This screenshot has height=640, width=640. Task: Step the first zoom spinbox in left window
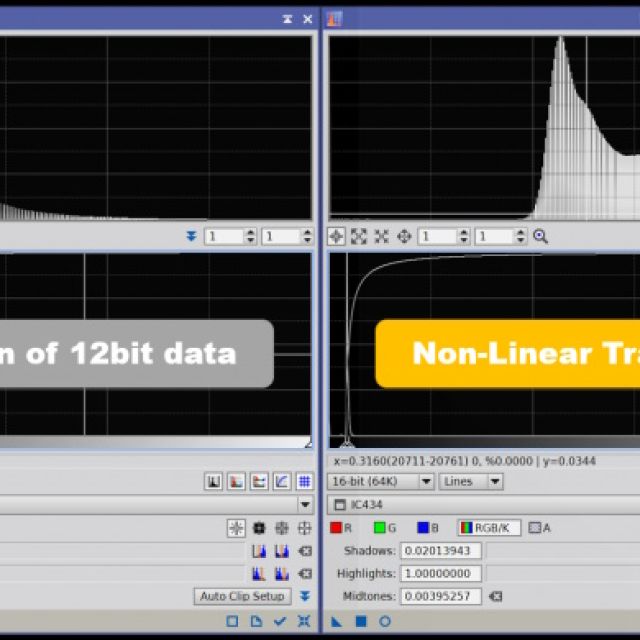(x=251, y=236)
